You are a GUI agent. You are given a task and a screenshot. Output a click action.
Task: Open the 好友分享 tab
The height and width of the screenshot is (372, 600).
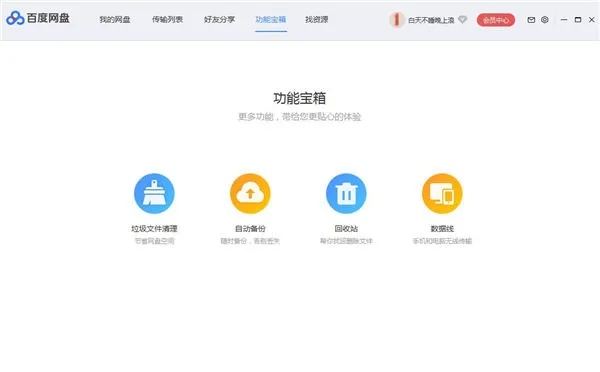[219, 20]
